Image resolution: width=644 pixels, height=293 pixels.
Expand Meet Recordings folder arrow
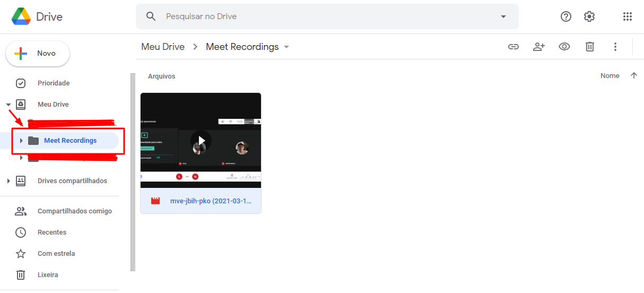pos(21,141)
